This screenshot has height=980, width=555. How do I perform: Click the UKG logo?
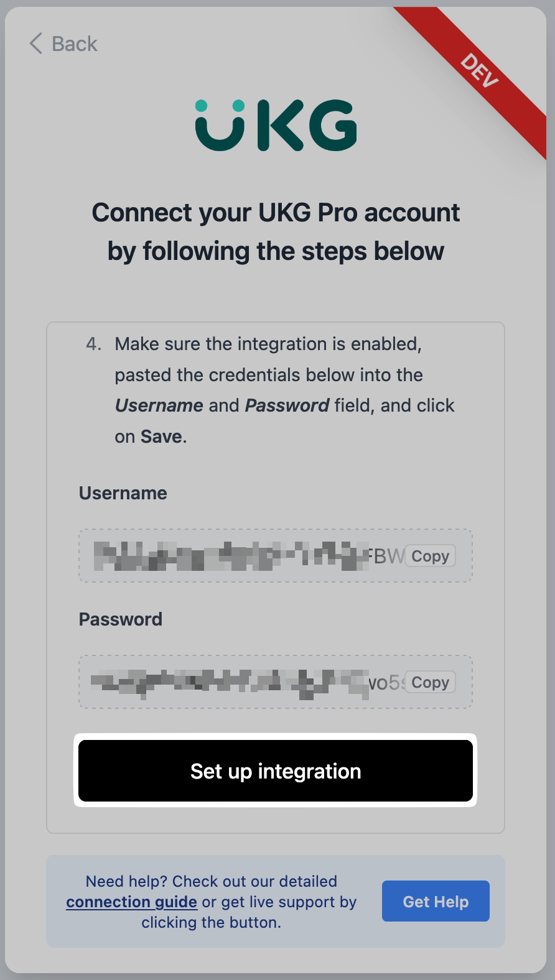(276, 125)
